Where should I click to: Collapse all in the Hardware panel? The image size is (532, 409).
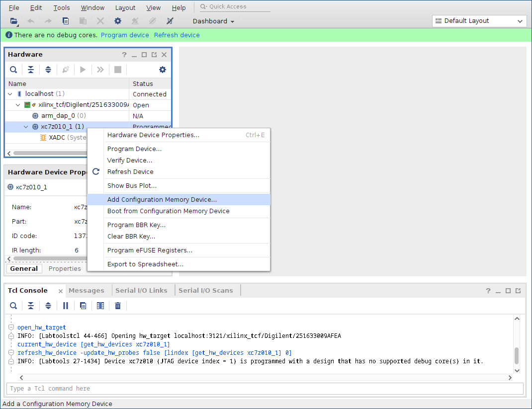point(30,70)
